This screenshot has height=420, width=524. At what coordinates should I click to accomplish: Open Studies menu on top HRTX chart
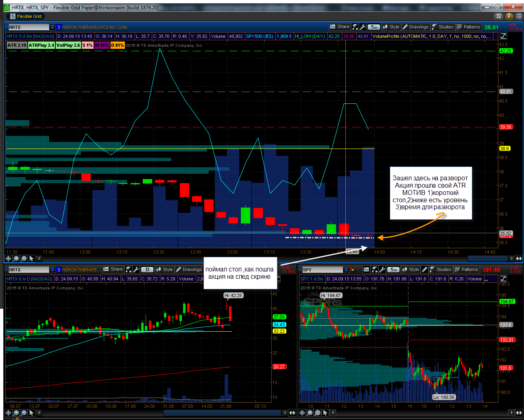(x=442, y=27)
